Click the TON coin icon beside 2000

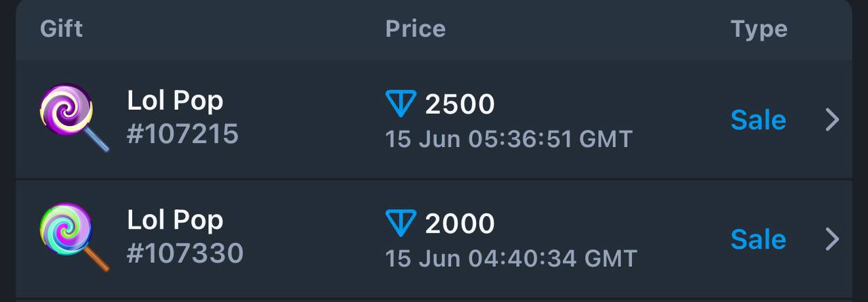[x=400, y=223]
